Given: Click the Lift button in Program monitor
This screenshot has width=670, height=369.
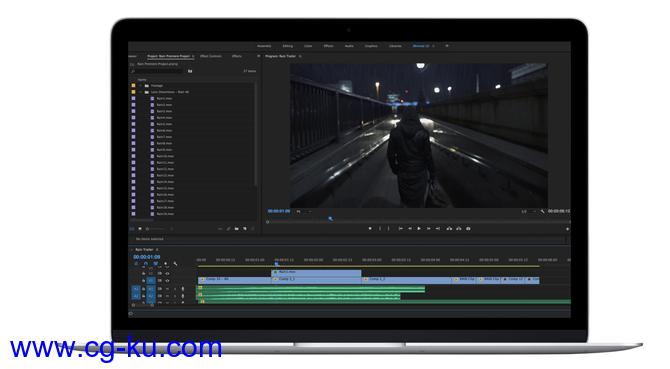Looking at the screenshot, I should (449, 229).
